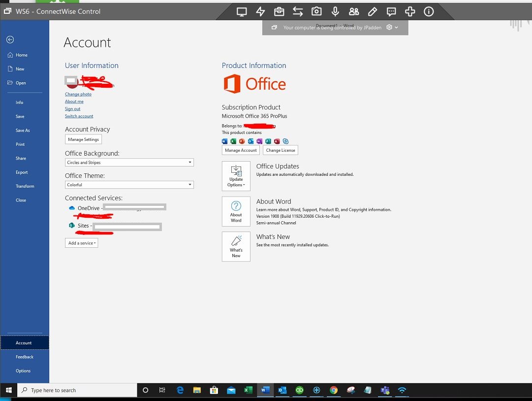Click the SharePoint Sites icon under Connected Services
The image size is (532, 401).
click(71, 225)
